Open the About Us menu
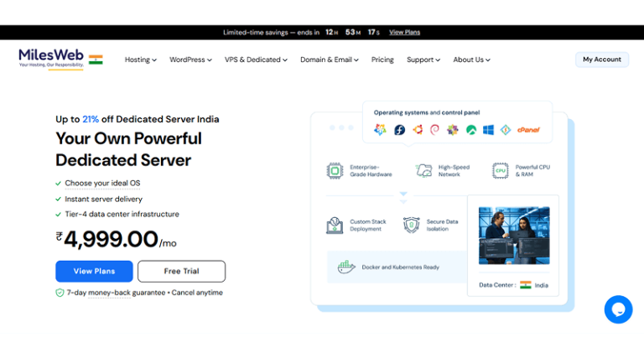 471,60
